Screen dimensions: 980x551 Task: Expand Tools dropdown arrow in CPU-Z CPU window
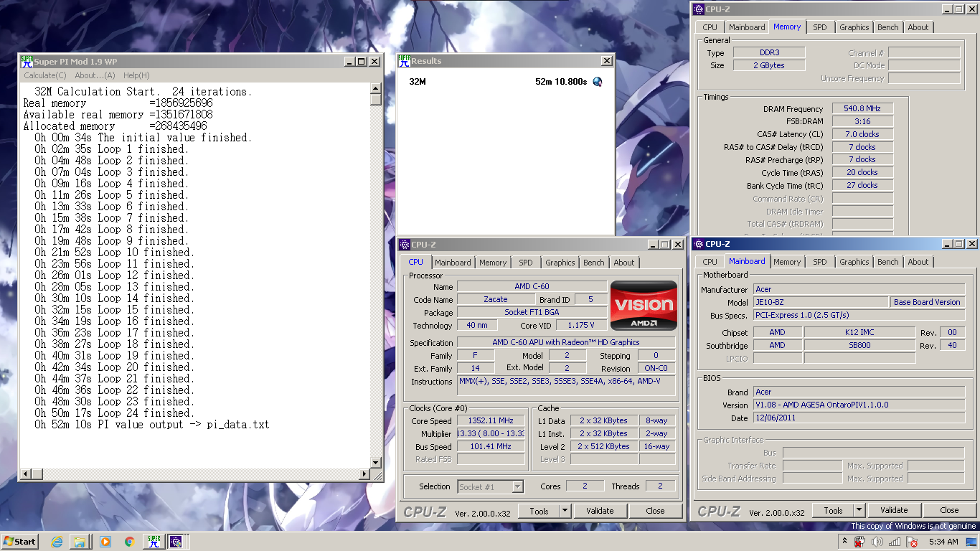click(565, 511)
